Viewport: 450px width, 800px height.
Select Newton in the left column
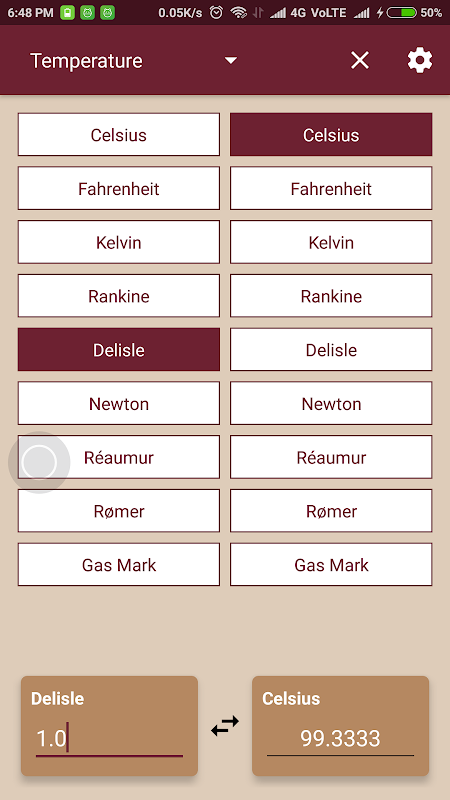pos(119,403)
